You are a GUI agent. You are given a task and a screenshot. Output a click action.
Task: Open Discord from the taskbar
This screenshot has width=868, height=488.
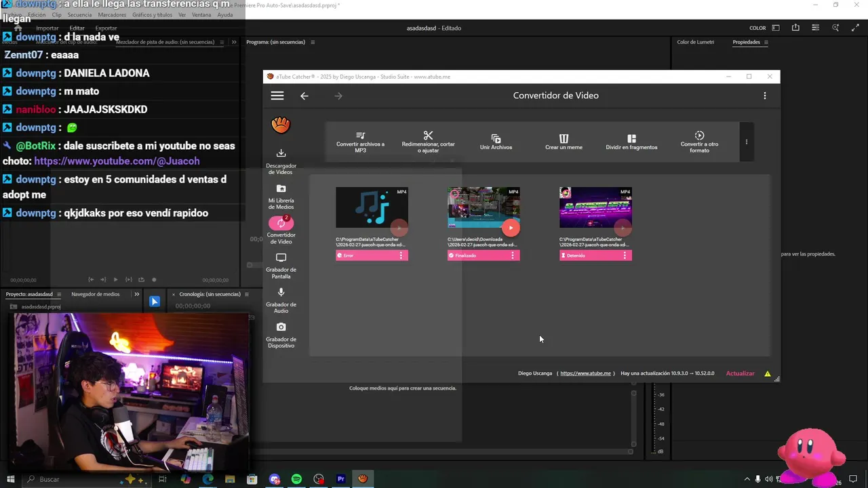point(274,479)
